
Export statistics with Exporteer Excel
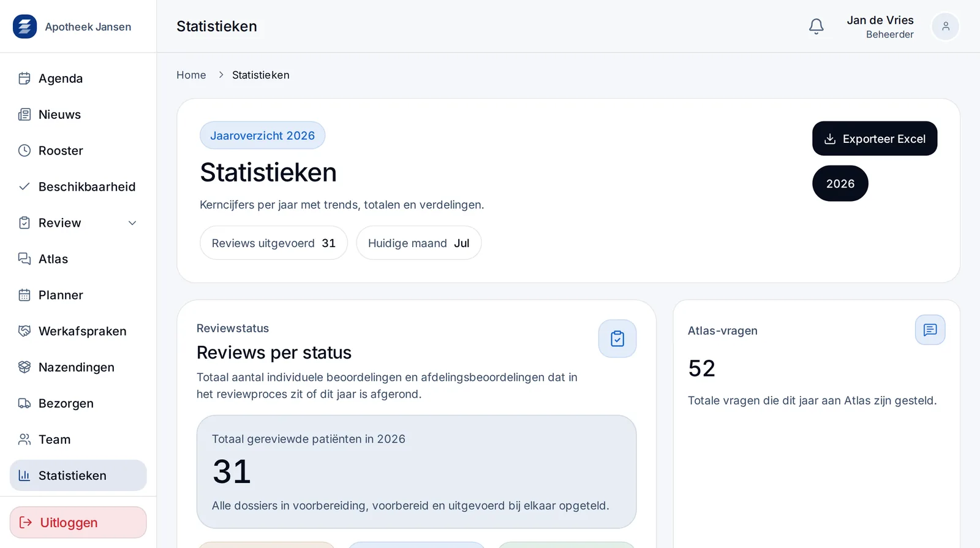[x=875, y=139]
